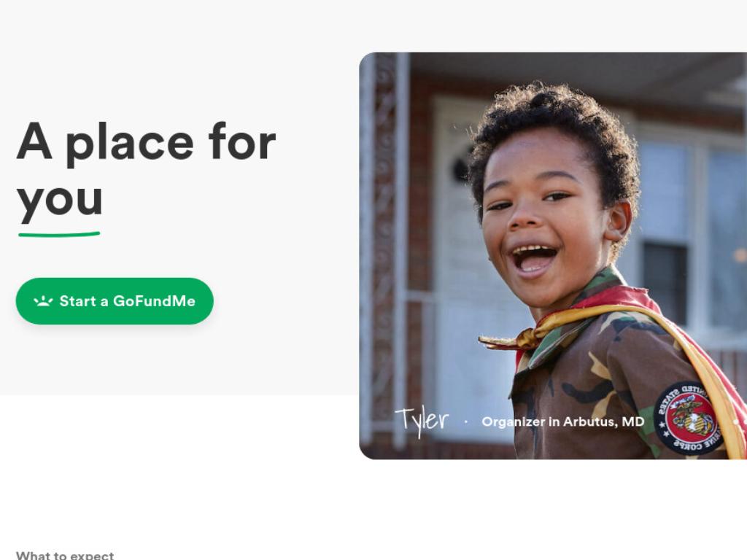This screenshot has height=560, width=747.
Task: Click the What to expect section label
Action: (x=65, y=555)
